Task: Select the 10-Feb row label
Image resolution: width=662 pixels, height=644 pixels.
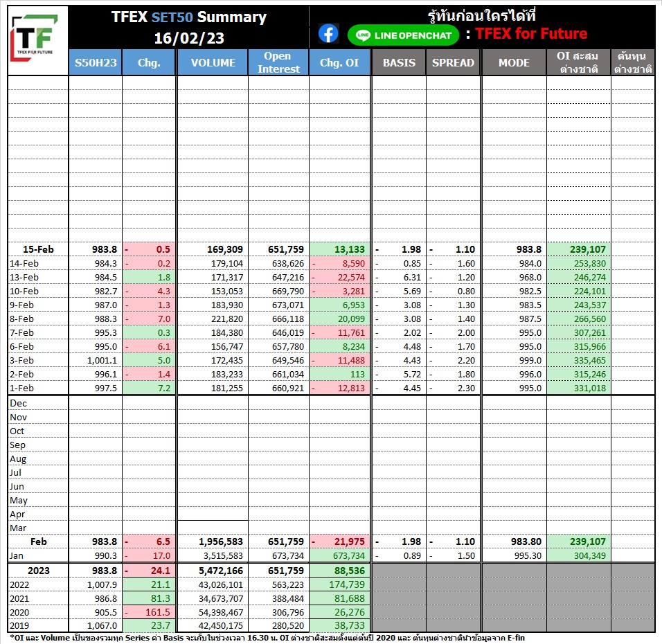Action: click(24, 292)
